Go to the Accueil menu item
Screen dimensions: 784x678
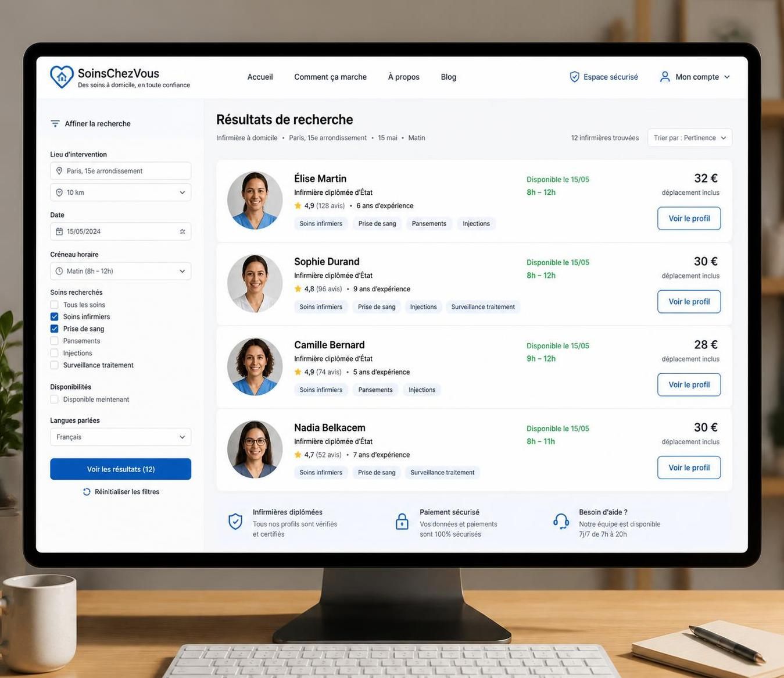click(260, 77)
